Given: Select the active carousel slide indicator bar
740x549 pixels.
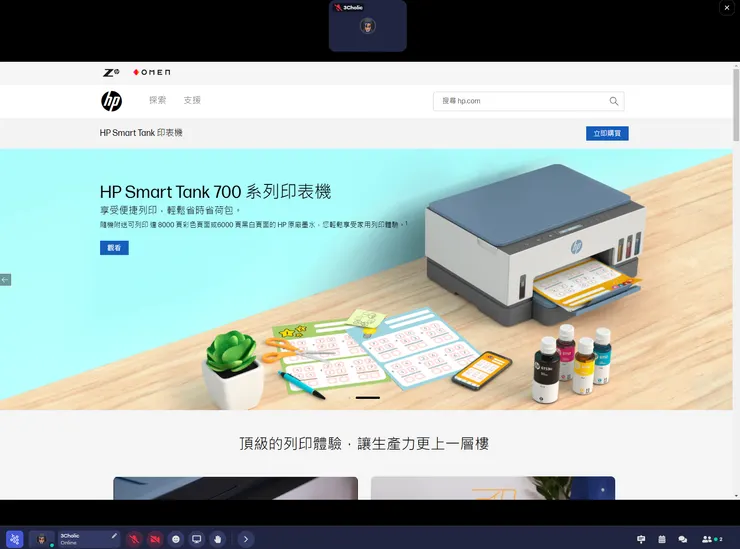Looking at the screenshot, I should 368,398.
